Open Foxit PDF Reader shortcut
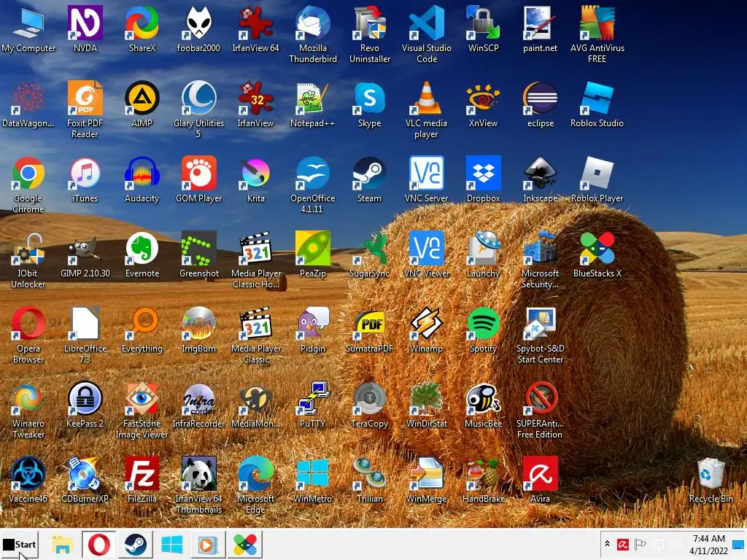Screen dimensions: 747x560 (85, 109)
